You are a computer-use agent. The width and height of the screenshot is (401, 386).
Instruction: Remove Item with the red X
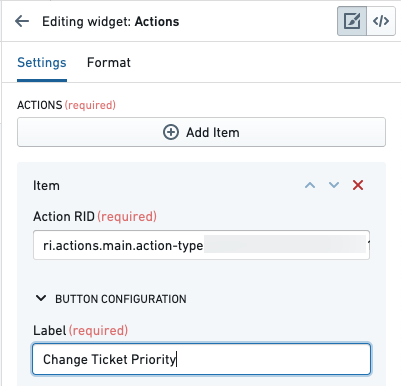358,185
